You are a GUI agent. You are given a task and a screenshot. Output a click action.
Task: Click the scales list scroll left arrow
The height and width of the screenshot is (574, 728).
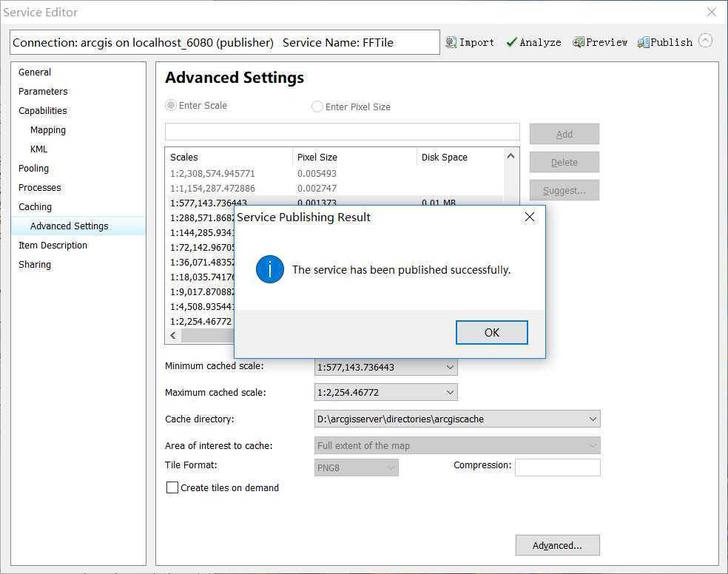[x=173, y=336]
